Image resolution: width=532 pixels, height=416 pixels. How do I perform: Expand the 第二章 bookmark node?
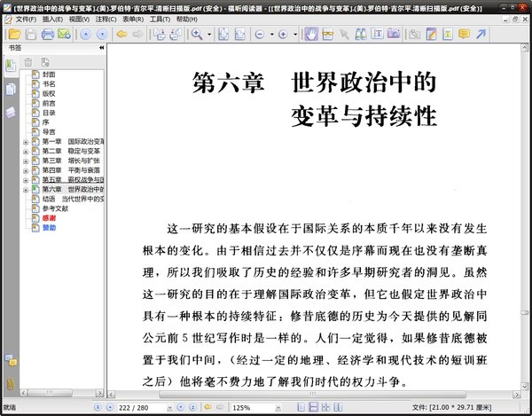26,152
